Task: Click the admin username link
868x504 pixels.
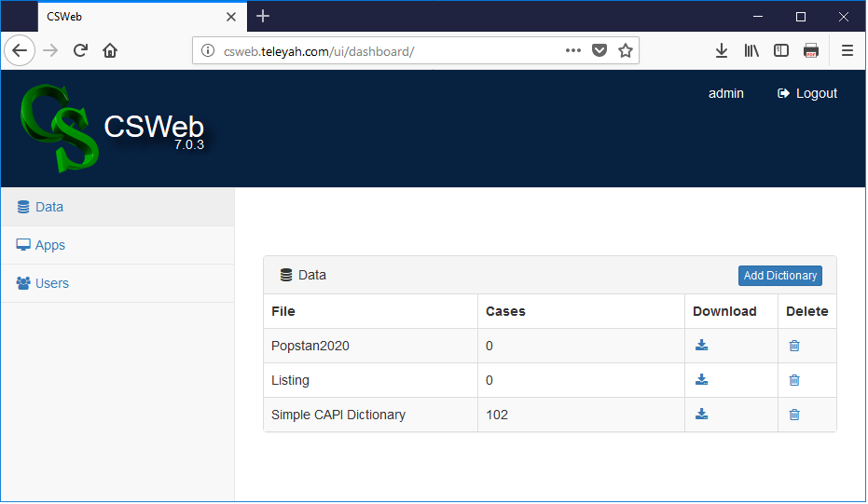Action: point(725,93)
